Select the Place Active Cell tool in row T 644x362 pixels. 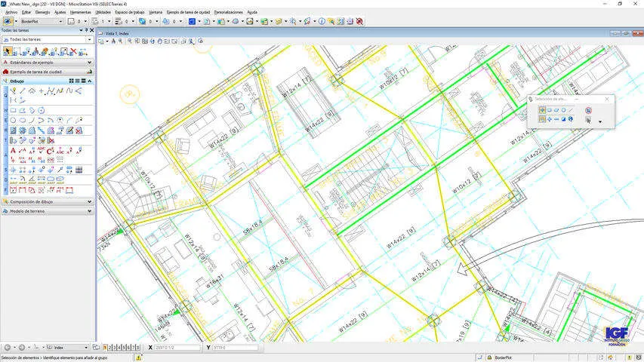[14, 141]
